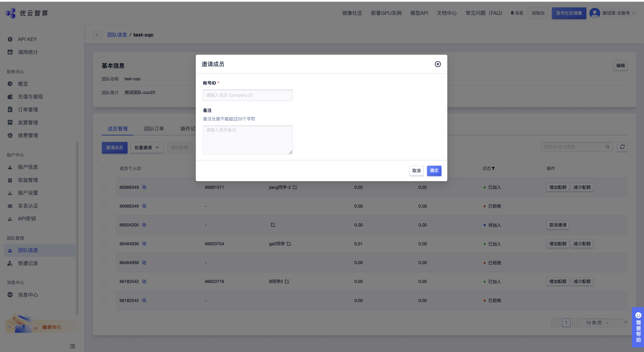The width and height of the screenshot is (644, 352).
Task: Switch to the 团队订单 tab
Action: pos(154,128)
